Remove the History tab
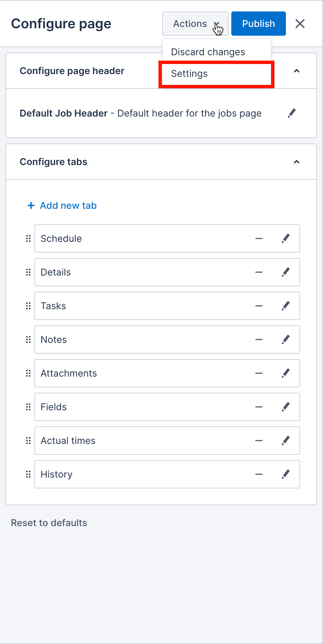This screenshot has height=644, width=323. pos(259,474)
